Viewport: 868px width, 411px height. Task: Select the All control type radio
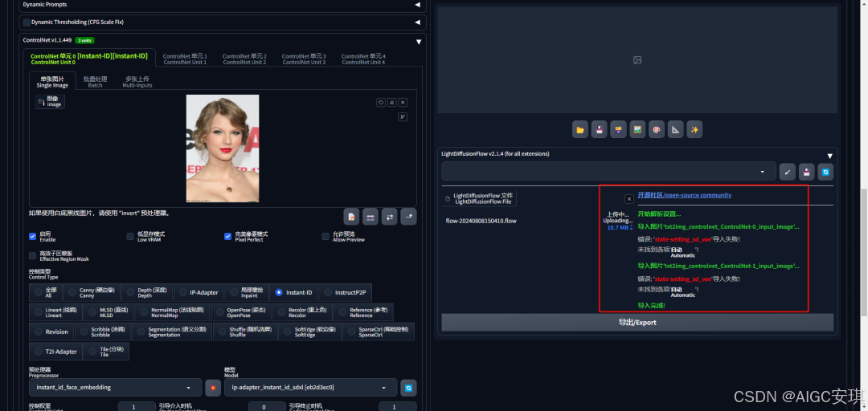[45, 293]
